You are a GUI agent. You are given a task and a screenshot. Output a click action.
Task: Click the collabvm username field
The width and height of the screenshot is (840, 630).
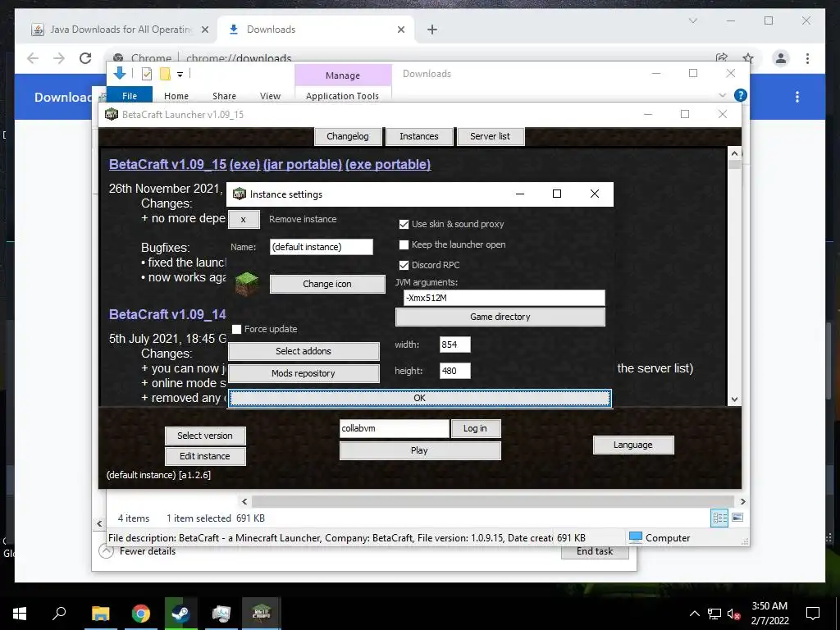coord(395,428)
